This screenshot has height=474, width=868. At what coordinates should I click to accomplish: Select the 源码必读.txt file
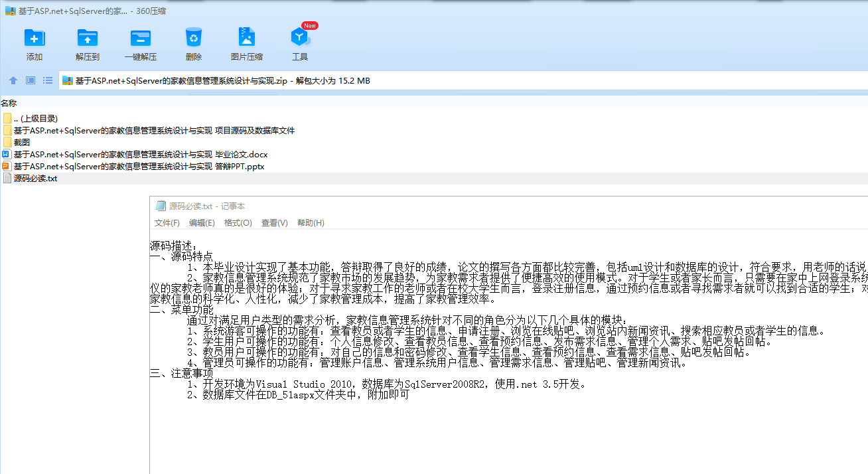point(434,178)
